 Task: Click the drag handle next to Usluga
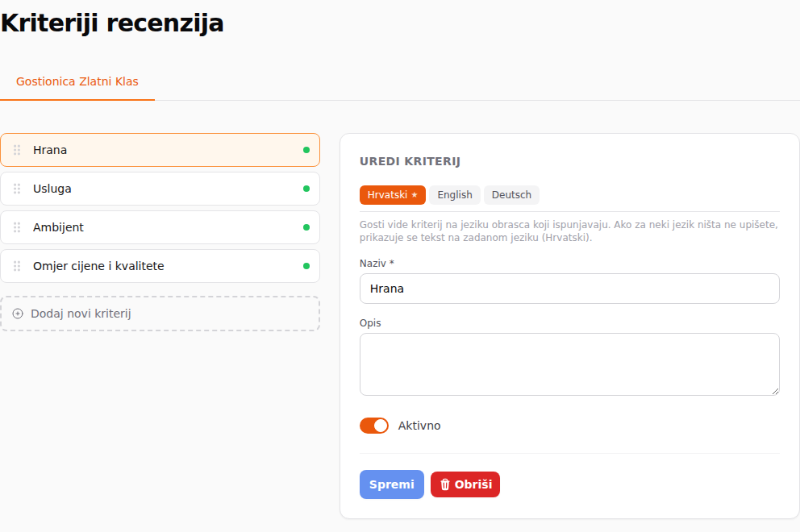click(x=17, y=189)
